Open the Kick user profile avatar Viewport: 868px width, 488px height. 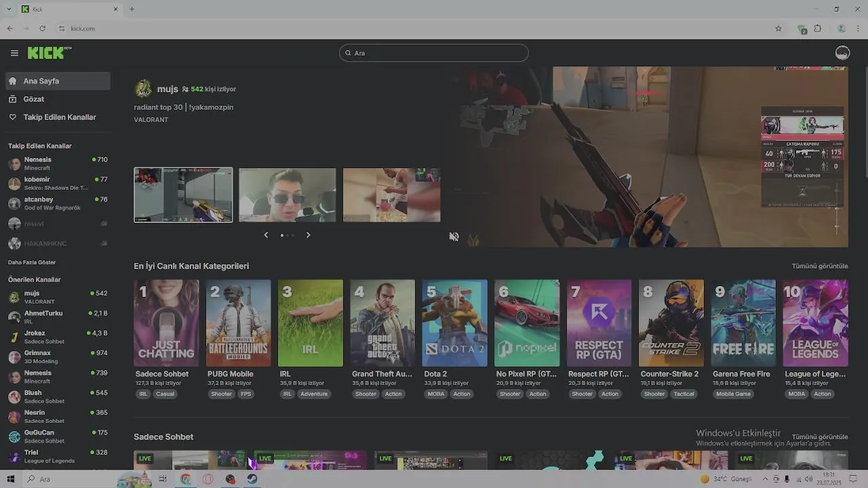[842, 53]
